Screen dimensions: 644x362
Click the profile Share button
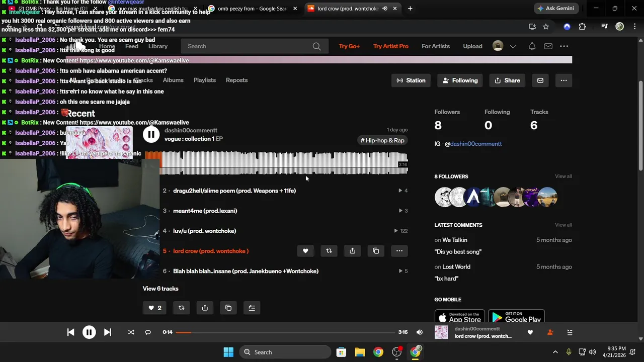pyautogui.click(x=507, y=80)
